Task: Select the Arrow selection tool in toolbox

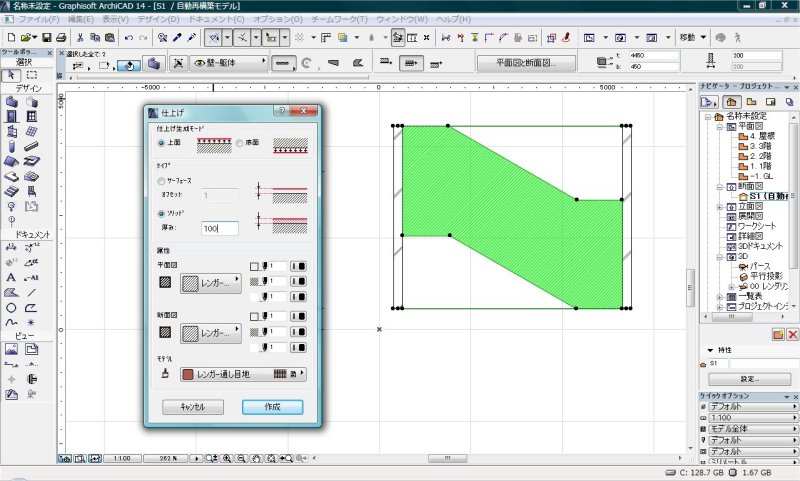Action: 12,74
